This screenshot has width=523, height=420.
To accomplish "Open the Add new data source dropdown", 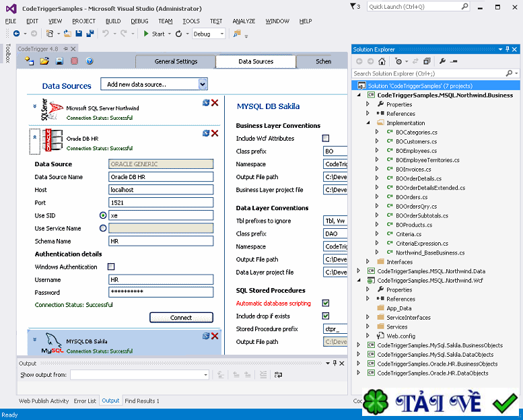I will 203,84.
